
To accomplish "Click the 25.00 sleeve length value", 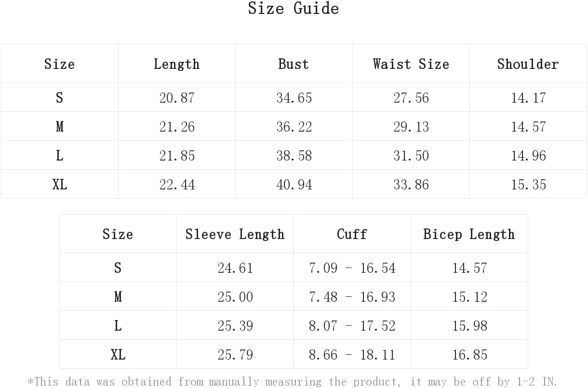I will 235,297.
